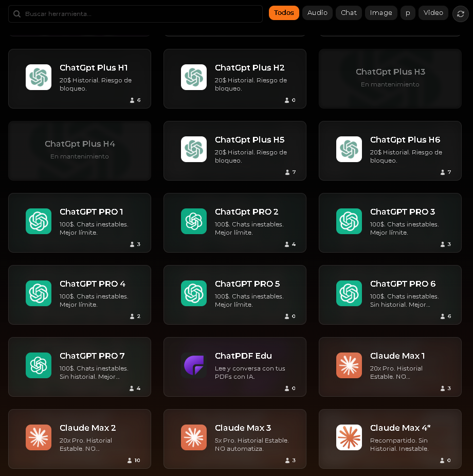Viewport: 473px width, 476px height.
Task: Filter tools by Audio category
Action: pos(317,13)
